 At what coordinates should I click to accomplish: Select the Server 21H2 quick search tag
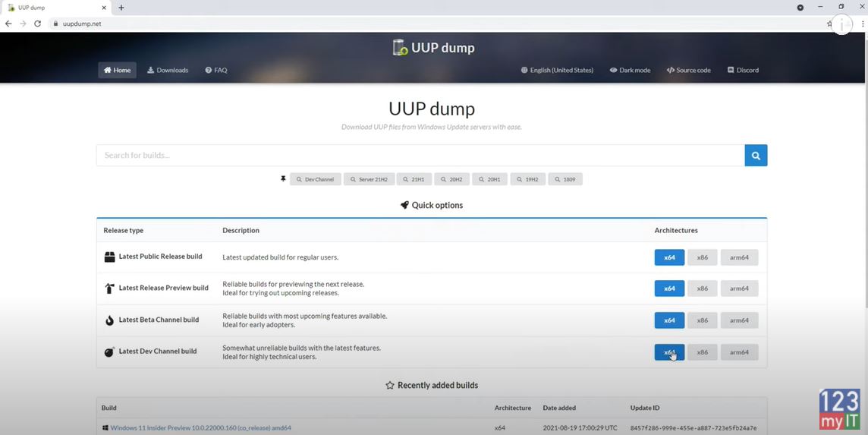(x=369, y=179)
